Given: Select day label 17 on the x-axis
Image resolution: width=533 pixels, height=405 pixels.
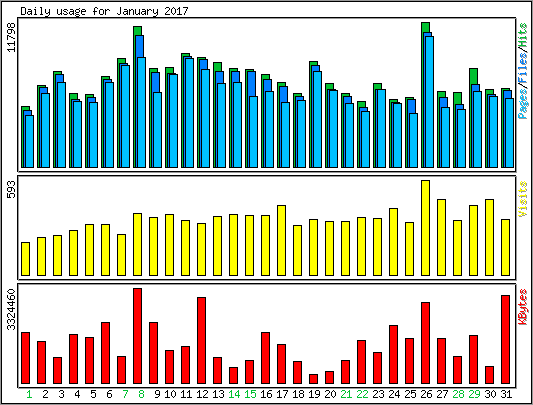Looking at the screenshot, I should (282, 394).
